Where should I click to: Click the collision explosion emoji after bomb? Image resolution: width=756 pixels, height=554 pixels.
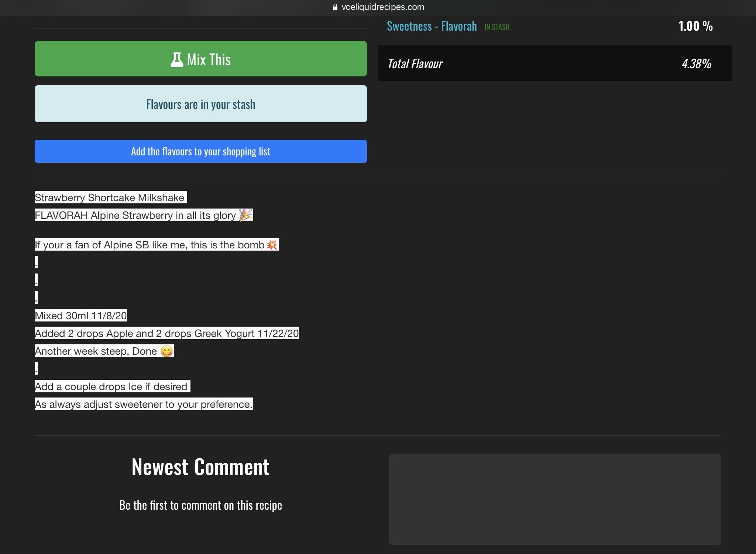click(x=272, y=245)
